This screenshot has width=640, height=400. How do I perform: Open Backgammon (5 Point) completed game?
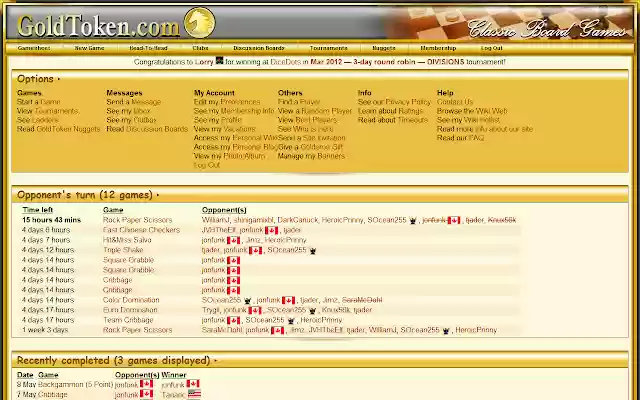[75, 384]
